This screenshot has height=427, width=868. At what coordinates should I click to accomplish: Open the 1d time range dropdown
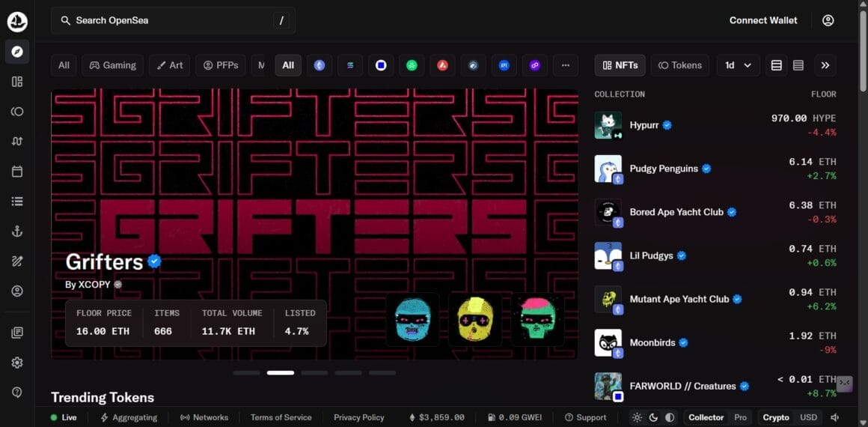(x=738, y=65)
